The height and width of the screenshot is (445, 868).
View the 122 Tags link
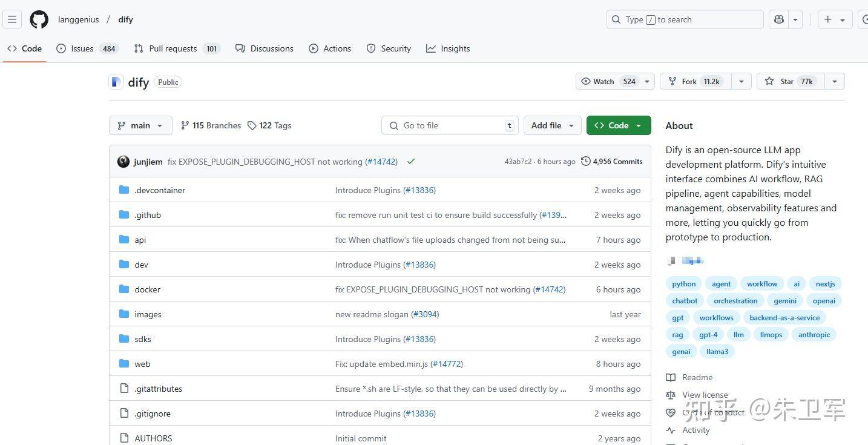[x=269, y=125]
